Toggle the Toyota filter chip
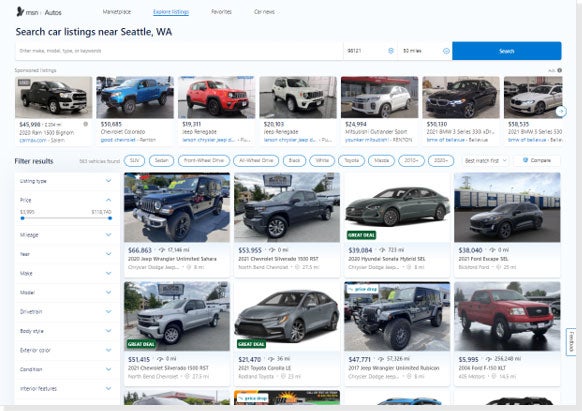The image size is (582, 411). 351,161
